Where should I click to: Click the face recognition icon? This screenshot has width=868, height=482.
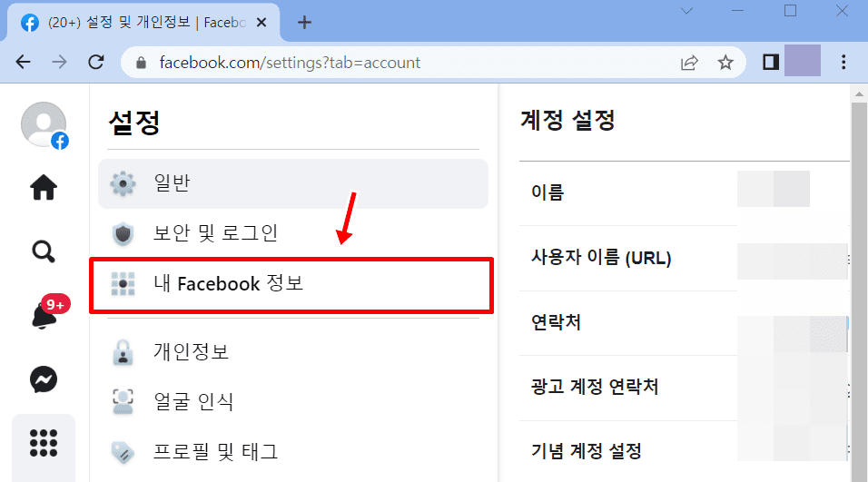123,402
